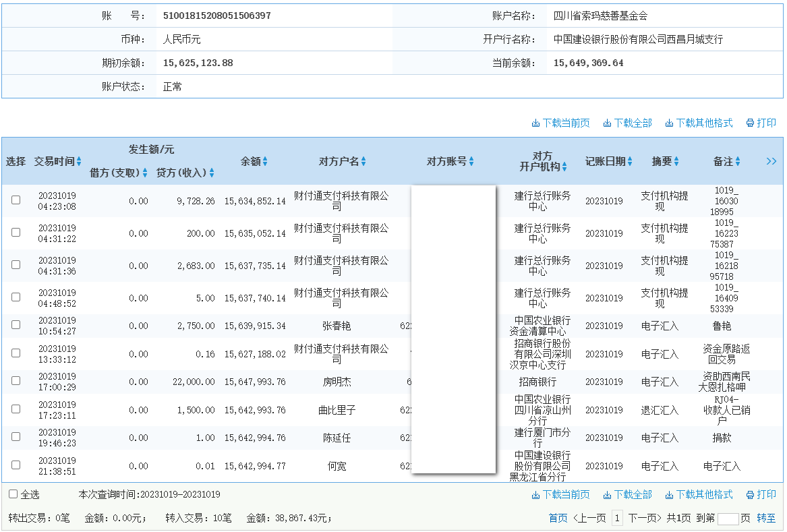Click opening balance 15,625,123.88
The image size is (787, 532).
(198, 63)
